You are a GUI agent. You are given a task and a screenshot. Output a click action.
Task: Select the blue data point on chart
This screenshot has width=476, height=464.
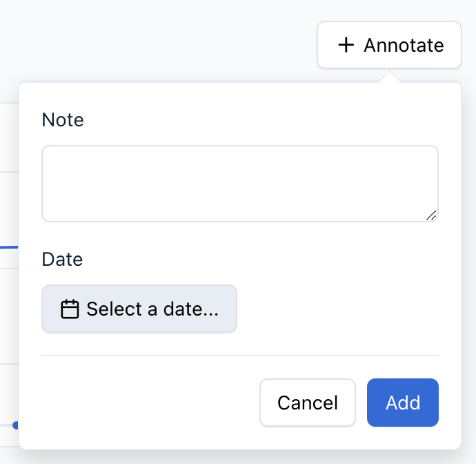pyautogui.click(x=15, y=425)
